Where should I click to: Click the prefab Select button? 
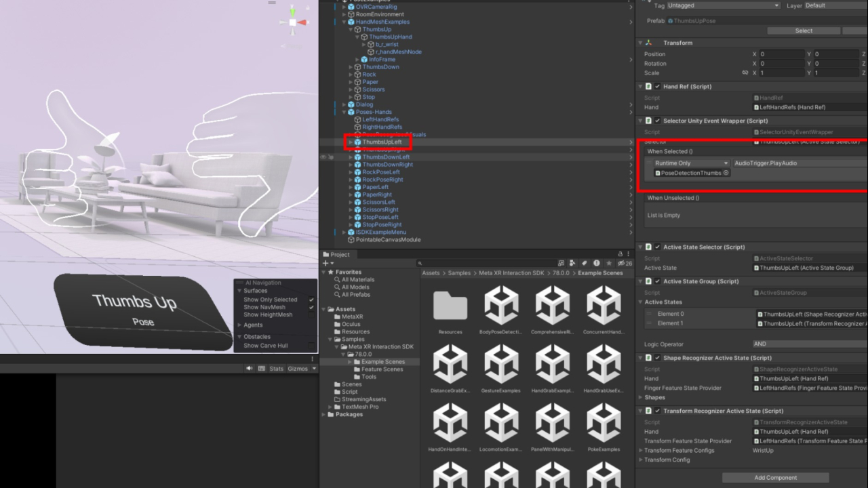click(x=804, y=30)
